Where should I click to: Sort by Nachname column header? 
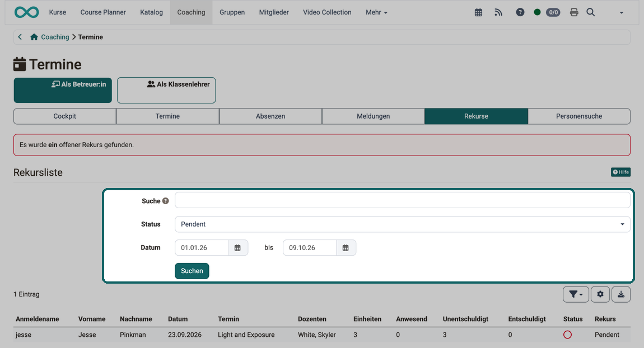point(136,319)
